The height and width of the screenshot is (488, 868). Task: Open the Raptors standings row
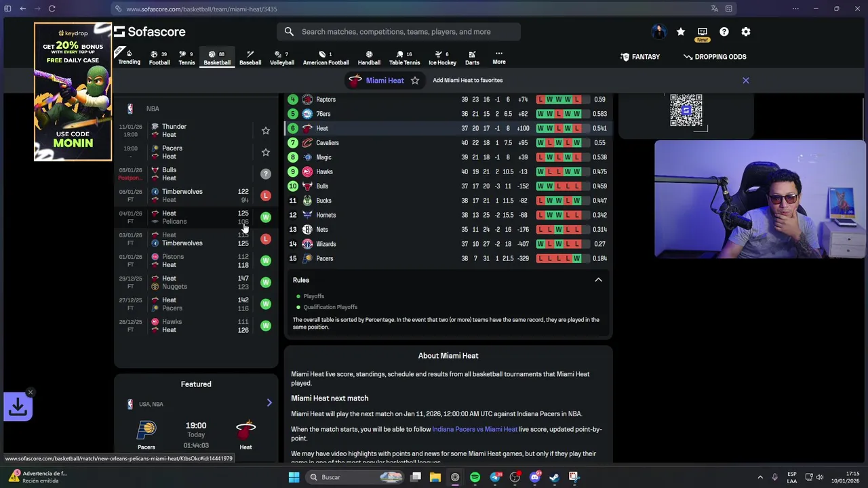tap(448, 100)
